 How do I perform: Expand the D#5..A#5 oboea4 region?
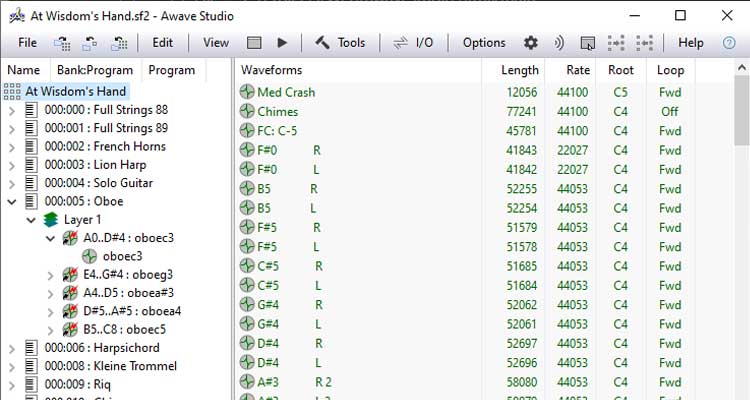point(50,312)
